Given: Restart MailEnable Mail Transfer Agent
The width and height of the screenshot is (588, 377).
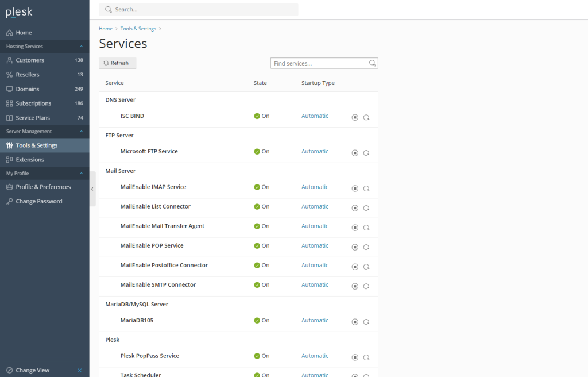Looking at the screenshot, I should click(x=366, y=228).
